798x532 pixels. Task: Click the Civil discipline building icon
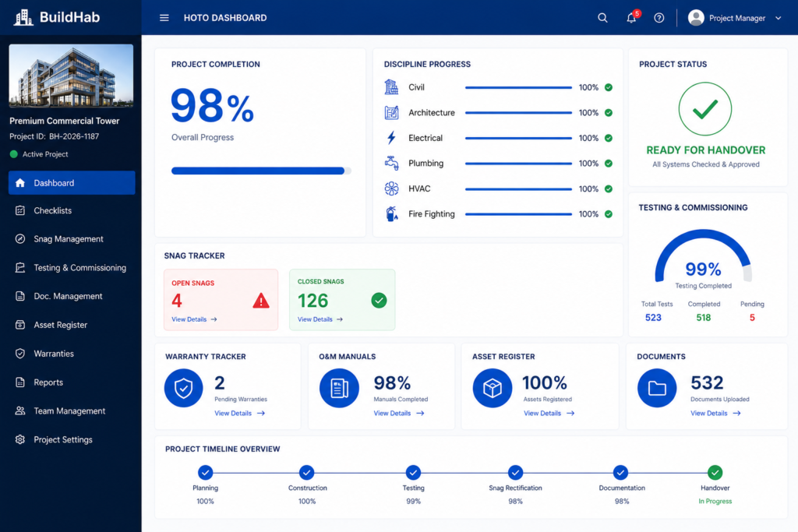391,87
